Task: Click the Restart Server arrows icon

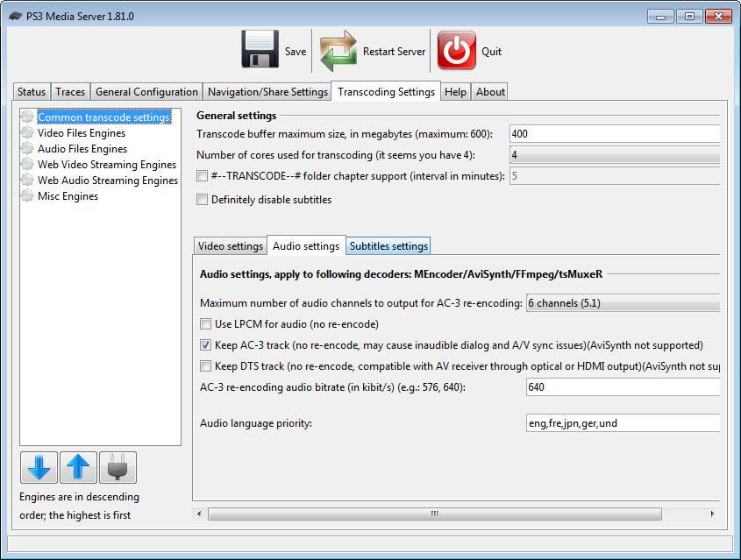Action: coord(338,51)
